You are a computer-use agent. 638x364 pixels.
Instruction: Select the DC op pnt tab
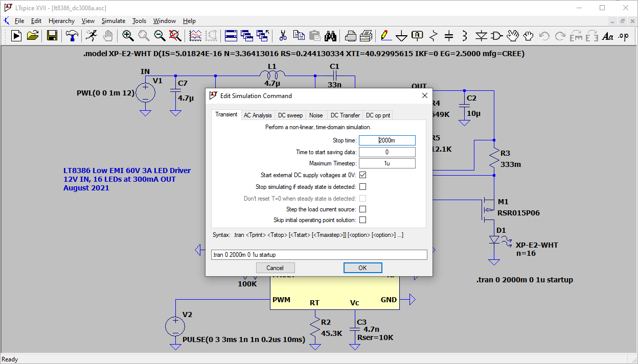point(378,115)
